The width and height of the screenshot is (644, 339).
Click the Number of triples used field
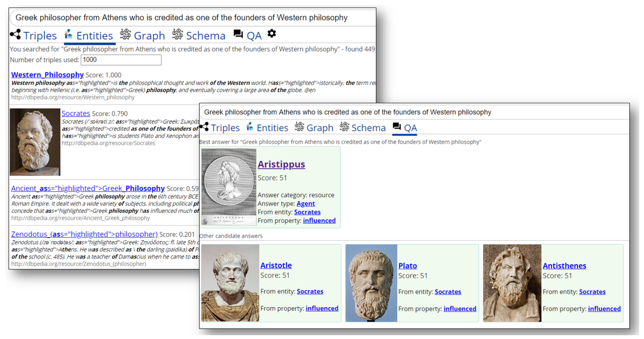(x=121, y=60)
